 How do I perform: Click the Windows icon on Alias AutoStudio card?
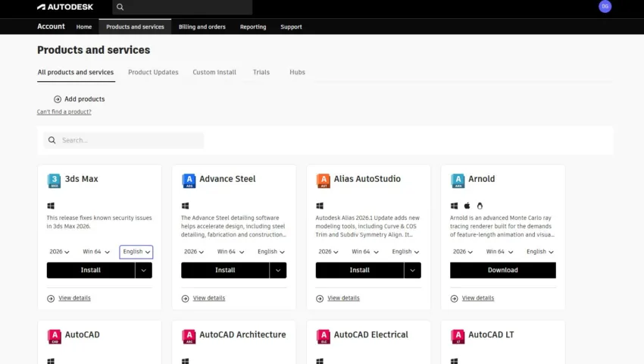(320, 206)
